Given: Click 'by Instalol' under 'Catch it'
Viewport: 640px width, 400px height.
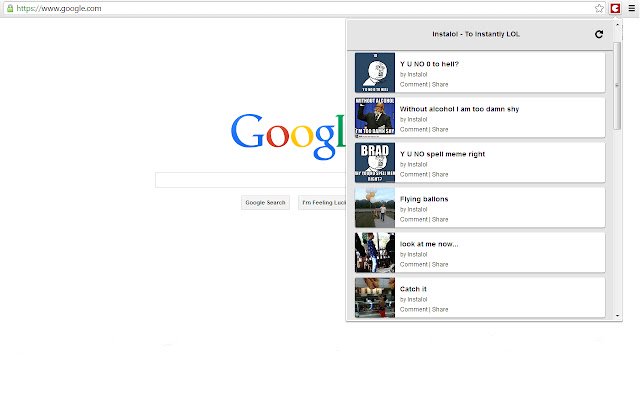Looking at the screenshot, I should [x=413, y=299].
